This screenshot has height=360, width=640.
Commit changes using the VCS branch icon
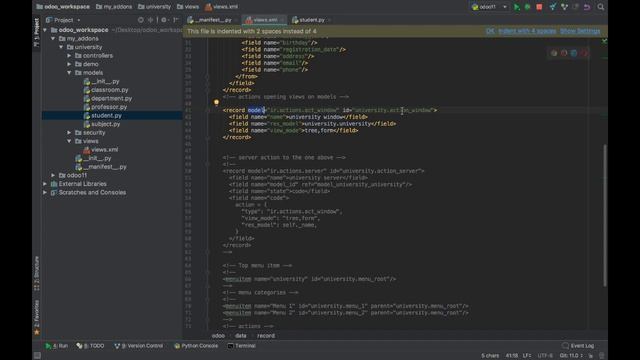(x=564, y=7)
